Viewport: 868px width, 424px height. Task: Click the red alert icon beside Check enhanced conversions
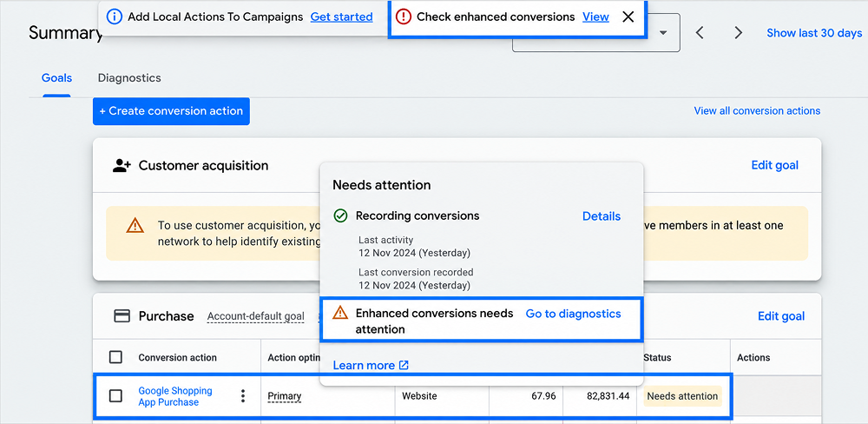coord(404,17)
